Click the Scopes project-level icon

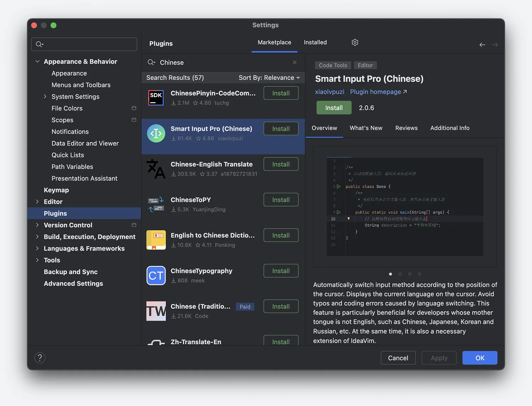134,120
